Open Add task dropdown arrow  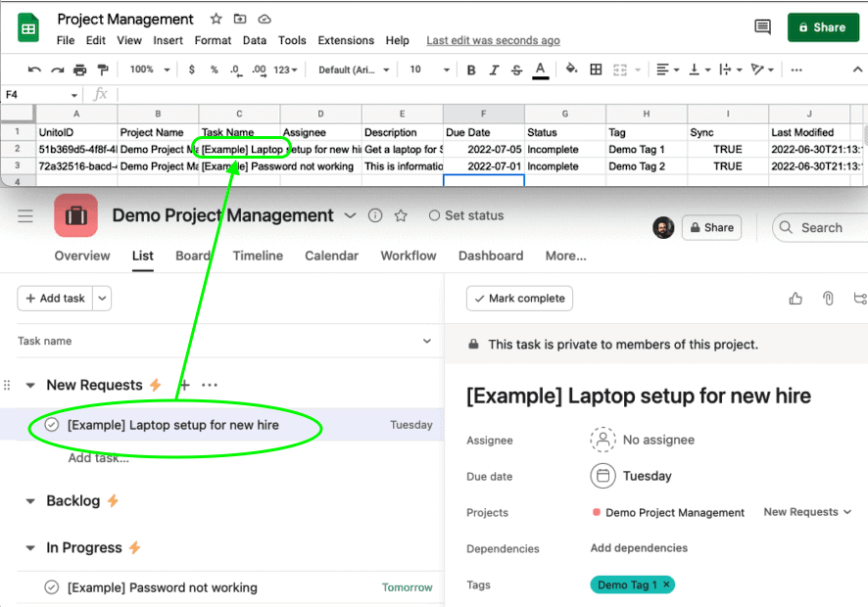[x=102, y=299]
